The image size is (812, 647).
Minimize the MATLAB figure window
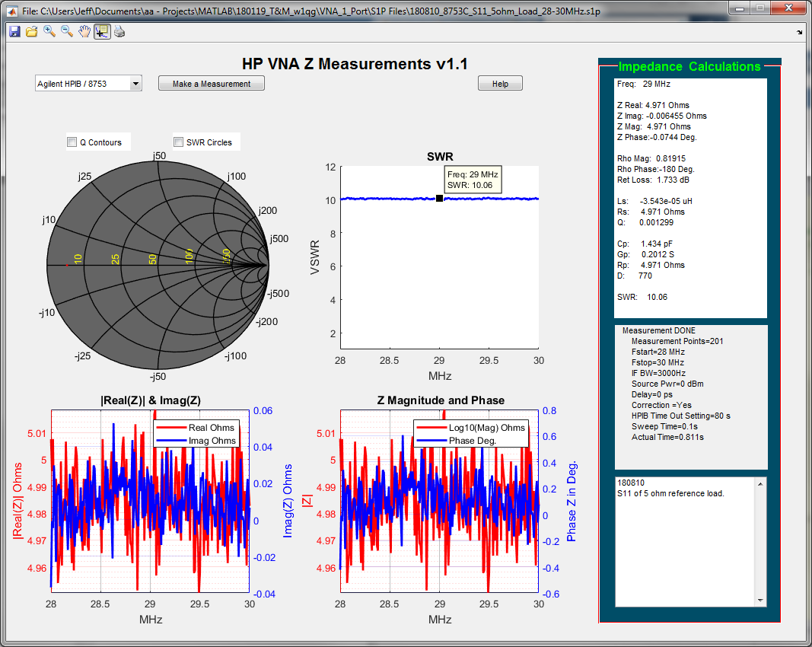coord(740,8)
